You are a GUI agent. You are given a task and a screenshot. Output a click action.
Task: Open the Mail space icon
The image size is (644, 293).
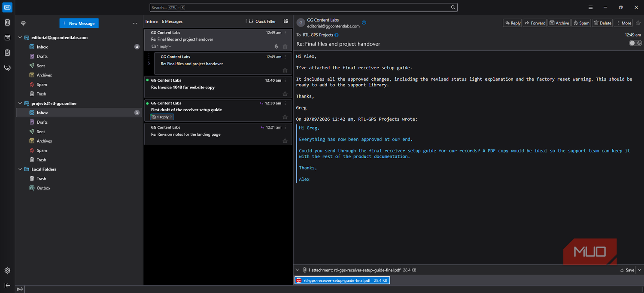pos(7,7)
